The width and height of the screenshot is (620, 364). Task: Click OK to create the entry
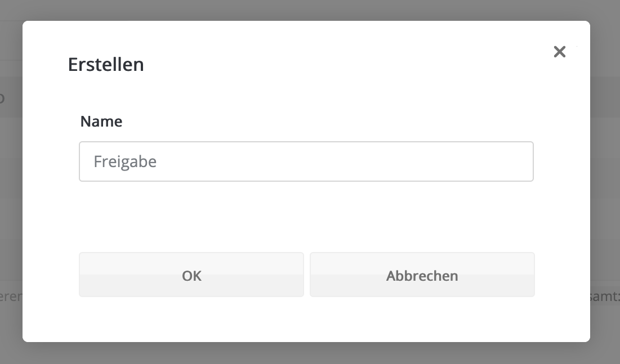[x=191, y=275]
